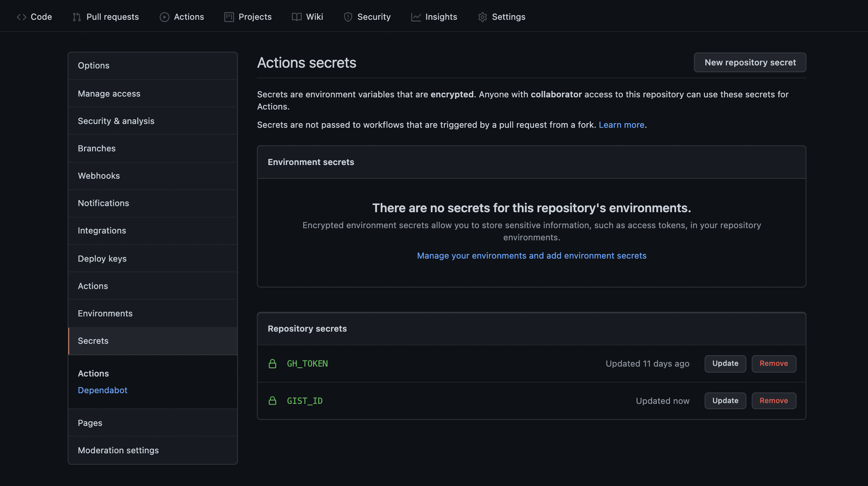Click the GH_TOKEN lock icon
The width and height of the screenshot is (868, 486).
[x=272, y=364]
